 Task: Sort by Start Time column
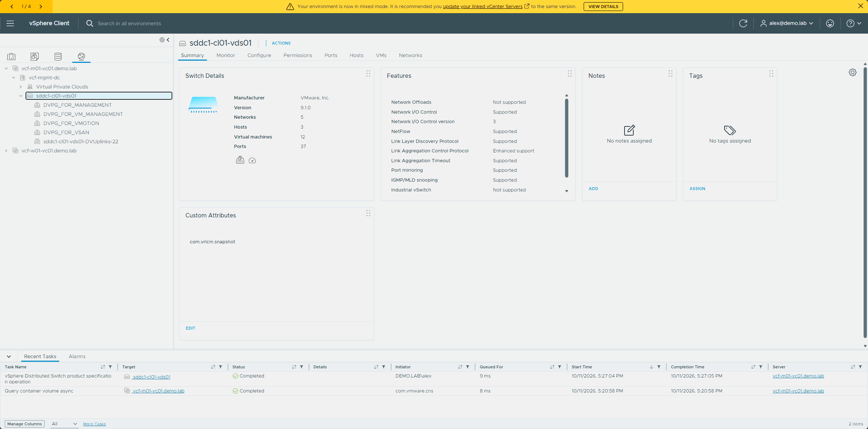pos(652,367)
